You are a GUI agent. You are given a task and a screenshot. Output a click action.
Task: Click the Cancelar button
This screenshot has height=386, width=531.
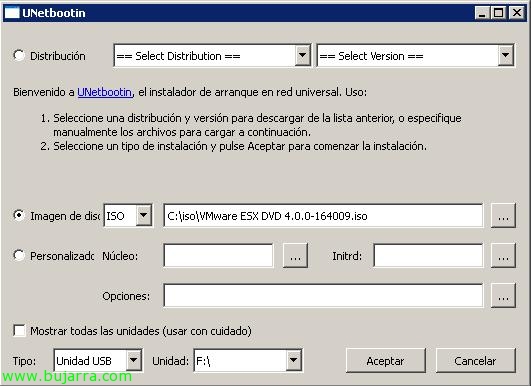(x=475, y=361)
